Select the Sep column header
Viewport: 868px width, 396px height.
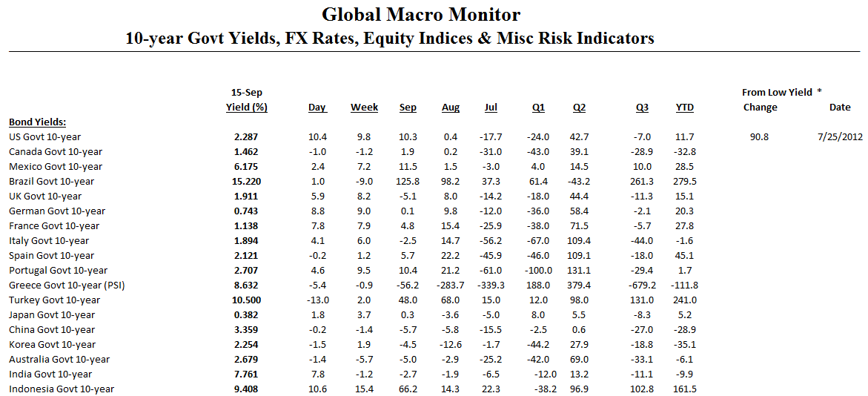[408, 108]
